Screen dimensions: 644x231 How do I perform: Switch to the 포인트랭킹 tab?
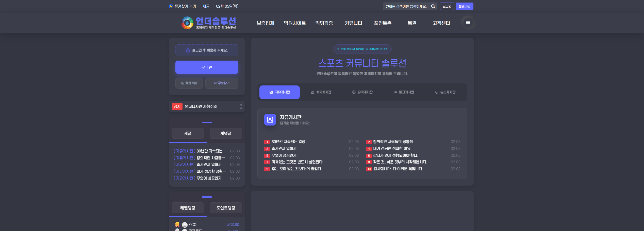(x=225, y=208)
